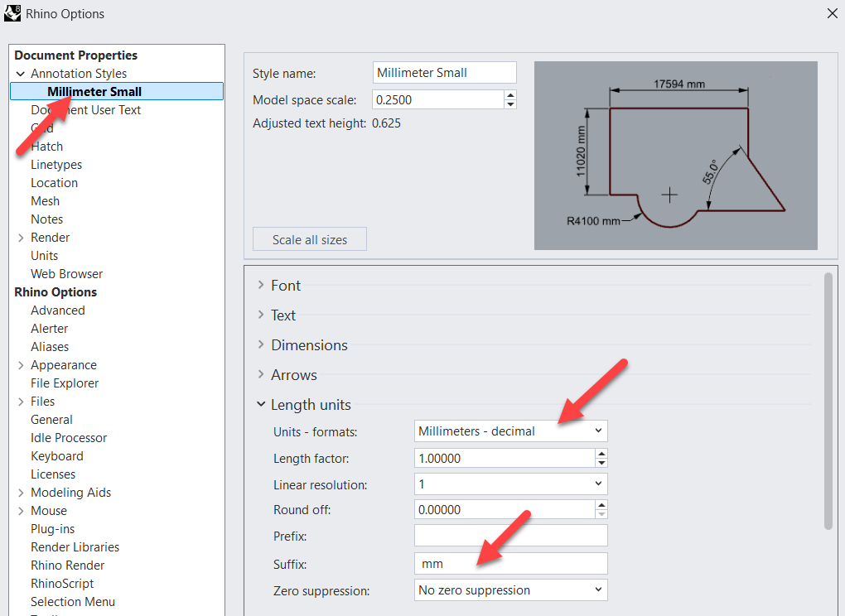
Task: Open the Advanced options page
Action: pyautogui.click(x=58, y=310)
